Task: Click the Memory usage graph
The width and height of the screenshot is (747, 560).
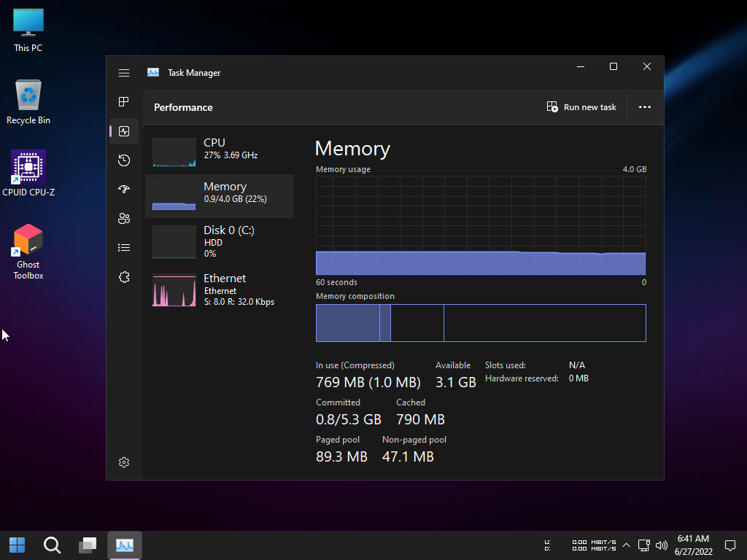Action: (x=481, y=225)
